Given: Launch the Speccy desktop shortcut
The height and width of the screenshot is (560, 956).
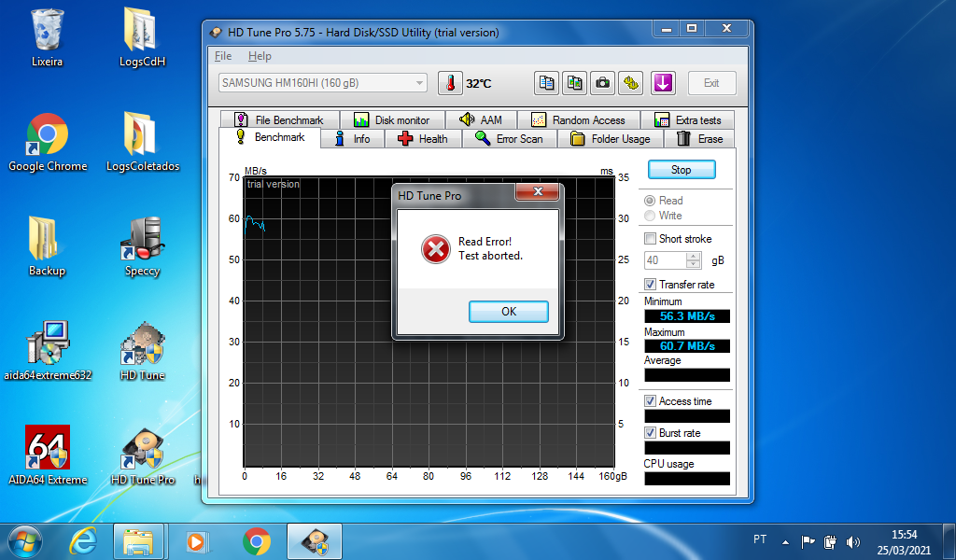Looking at the screenshot, I should coord(142,246).
